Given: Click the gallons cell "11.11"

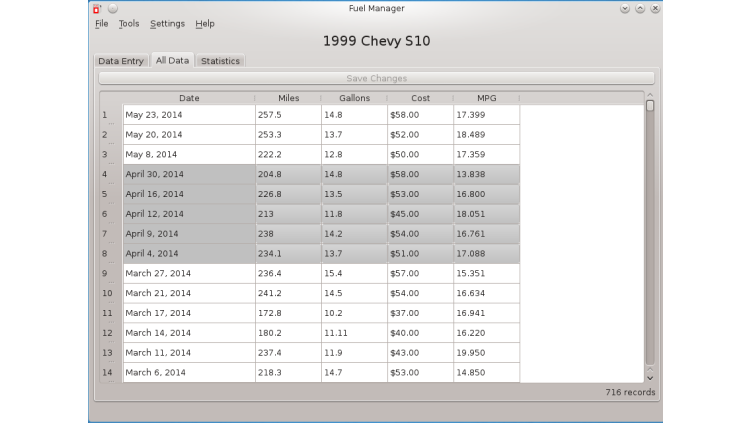Looking at the screenshot, I should (354, 333).
